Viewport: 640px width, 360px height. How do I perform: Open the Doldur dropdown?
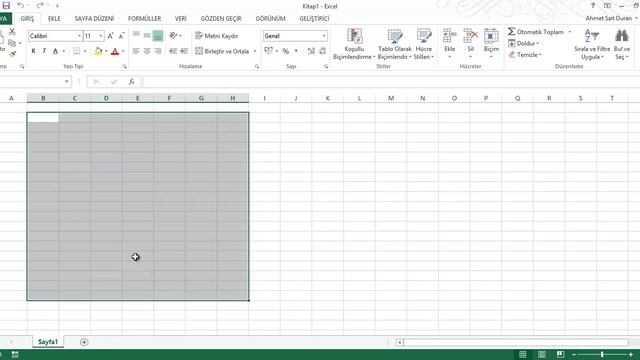tap(524, 43)
